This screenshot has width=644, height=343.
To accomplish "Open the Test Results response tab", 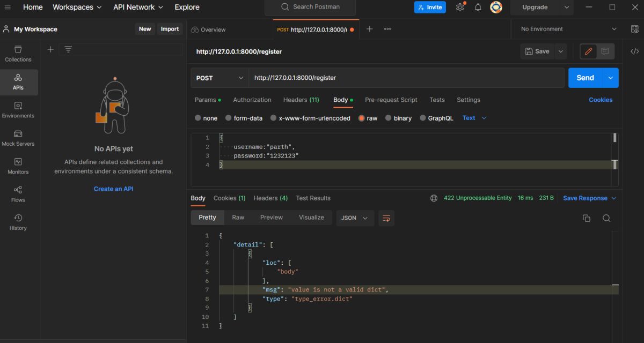I will [313, 198].
